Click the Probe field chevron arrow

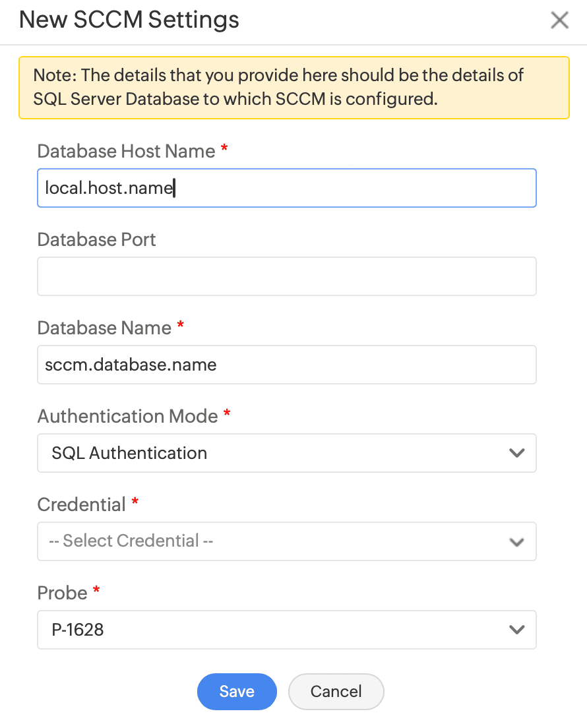[x=516, y=630]
